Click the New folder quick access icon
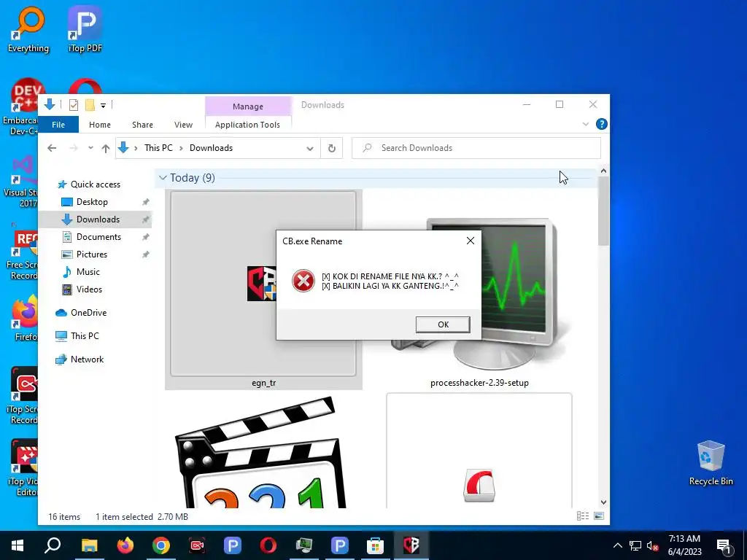The height and width of the screenshot is (560, 747). (90, 105)
